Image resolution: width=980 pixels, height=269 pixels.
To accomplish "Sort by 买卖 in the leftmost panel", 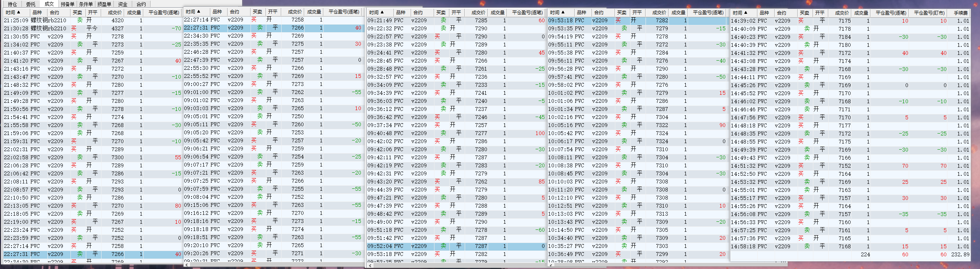I will coord(77,12).
